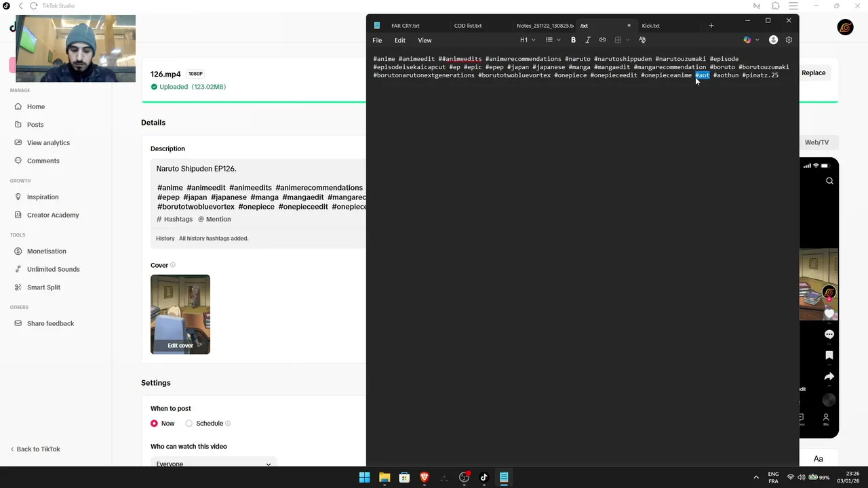Open Everyone visibility dropdown
The width and height of the screenshot is (868, 488).
214,464
